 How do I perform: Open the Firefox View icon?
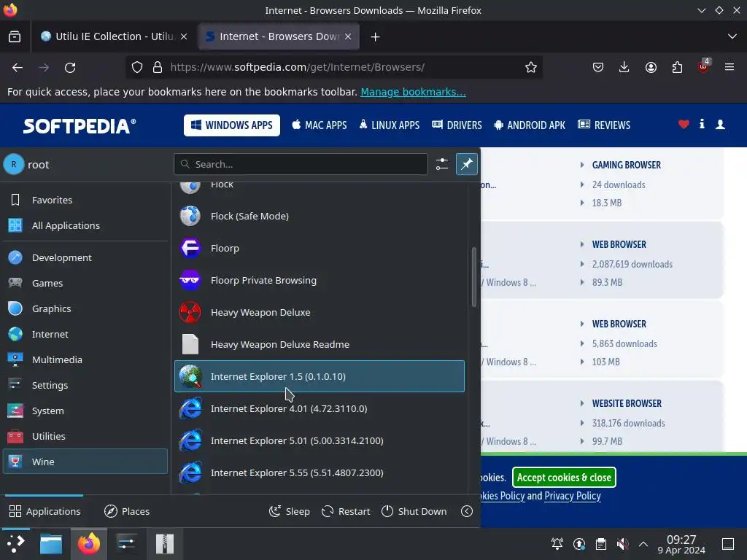pos(15,36)
